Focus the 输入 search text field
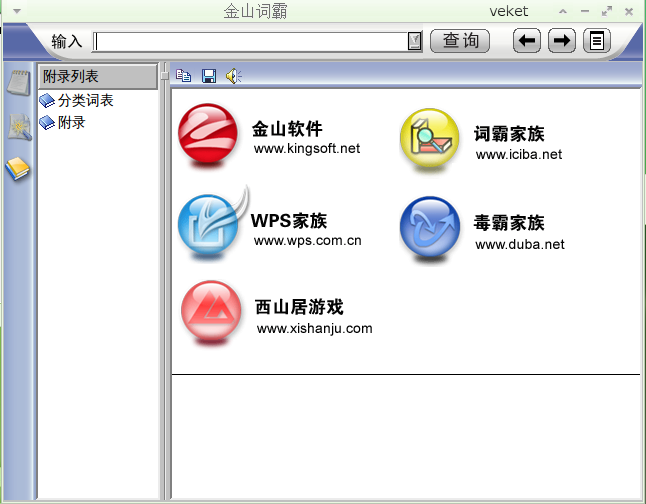 [250, 41]
